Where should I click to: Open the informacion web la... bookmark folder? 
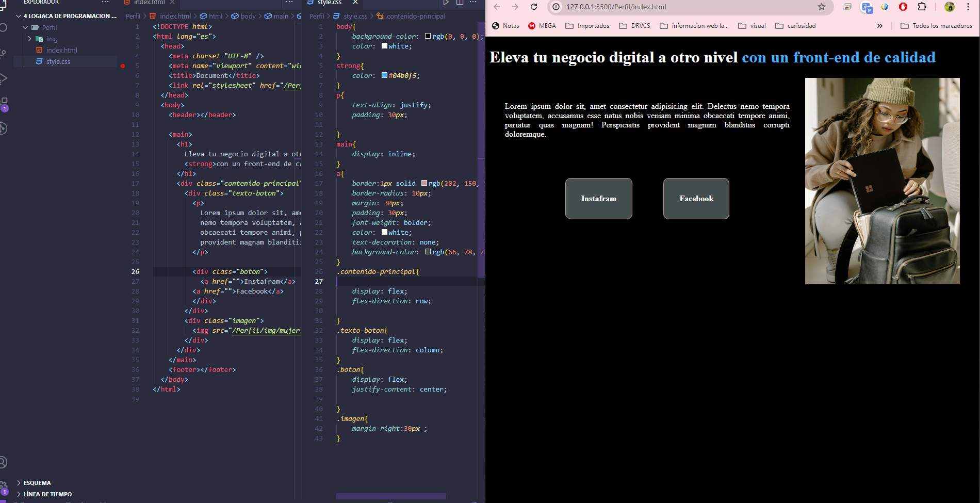(694, 26)
